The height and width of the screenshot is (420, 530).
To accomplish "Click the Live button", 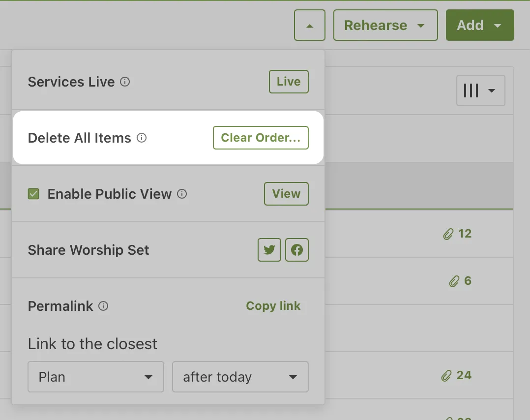I will (x=288, y=82).
